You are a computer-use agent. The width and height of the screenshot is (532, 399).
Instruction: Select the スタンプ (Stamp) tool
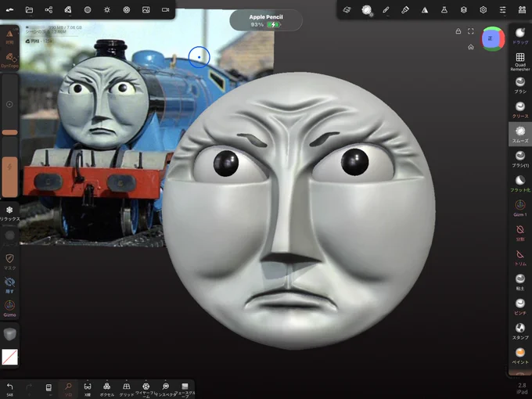click(x=520, y=332)
